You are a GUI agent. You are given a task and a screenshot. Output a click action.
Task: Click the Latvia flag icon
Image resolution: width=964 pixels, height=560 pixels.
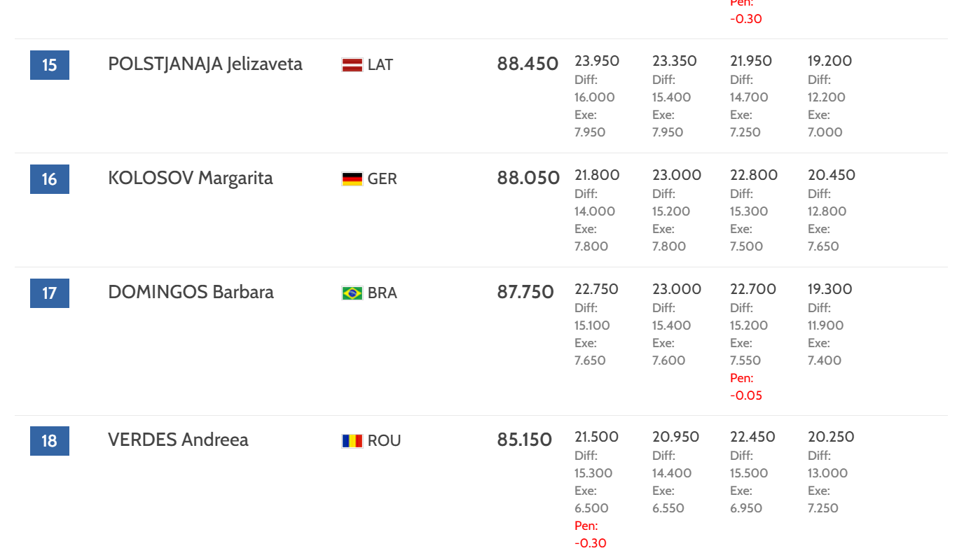(352, 65)
